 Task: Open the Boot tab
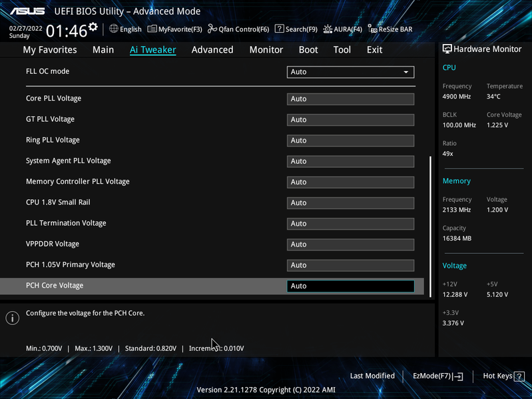pyautogui.click(x=308, y=50)
